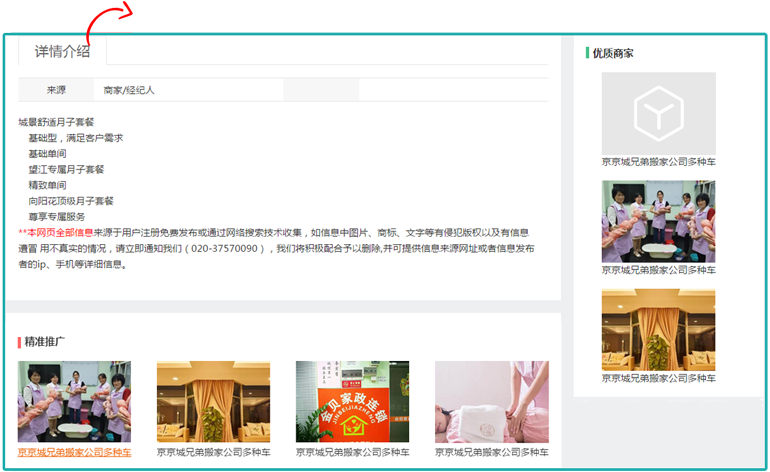Open the 金贝家政连锁 sign thumbnail

click(x=352, y=402)
